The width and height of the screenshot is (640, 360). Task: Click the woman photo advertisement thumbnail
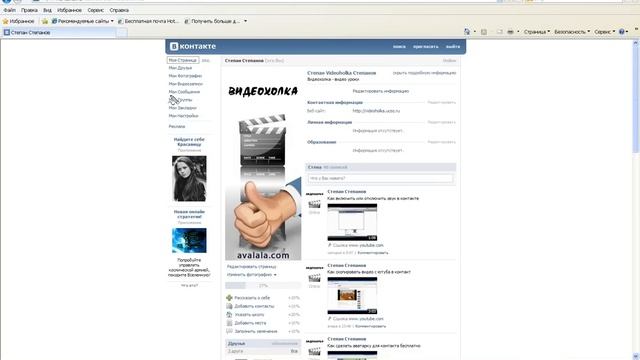click(189, 178)
